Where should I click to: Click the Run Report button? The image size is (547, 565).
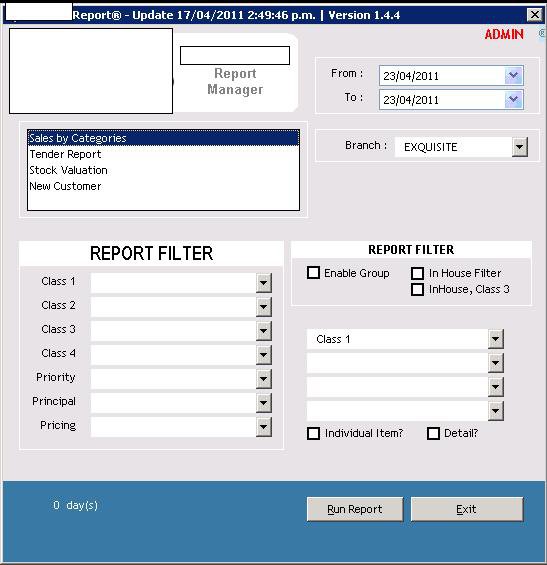355,509
